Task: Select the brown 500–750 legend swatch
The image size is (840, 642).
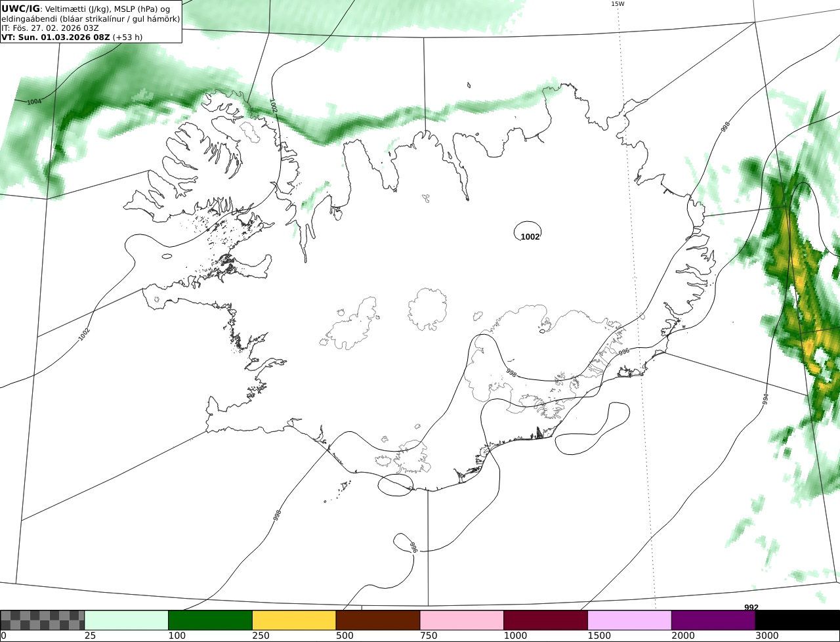Action: pos(378,620)
